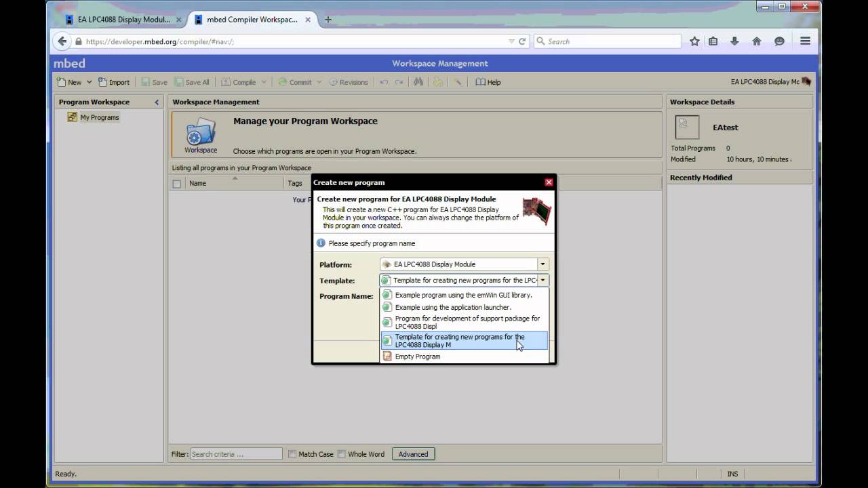Go to browser Home page icon
Screen dimensions: 868x488
tap(757, 41)
